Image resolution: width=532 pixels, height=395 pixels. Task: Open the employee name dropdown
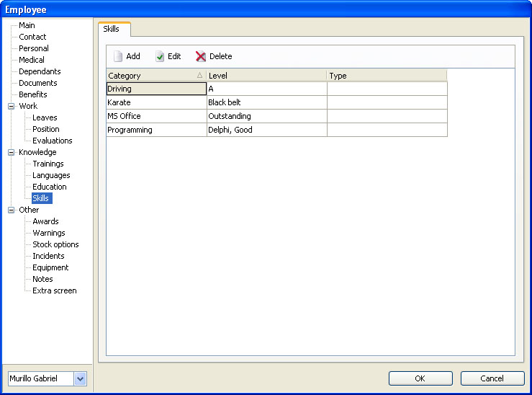coord(80,378)
